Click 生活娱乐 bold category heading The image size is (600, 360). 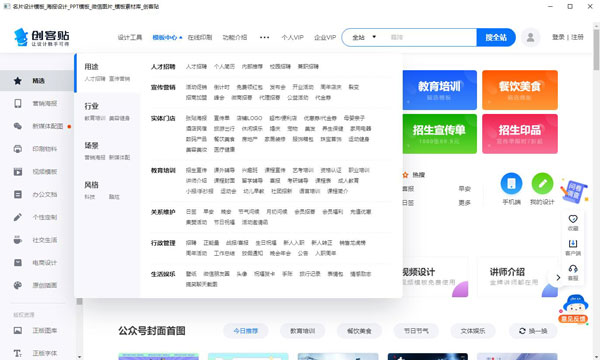(x=163, y=274)
